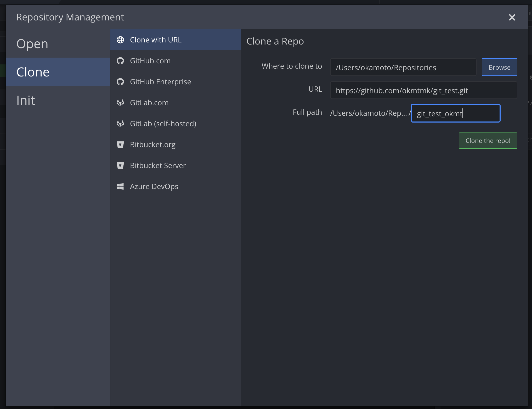Click the GitHub.com octocat icon

click(x=120, y=61)
